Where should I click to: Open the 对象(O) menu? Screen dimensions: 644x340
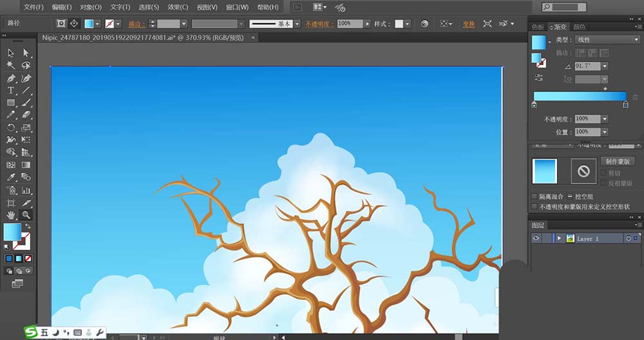(91, 7)
